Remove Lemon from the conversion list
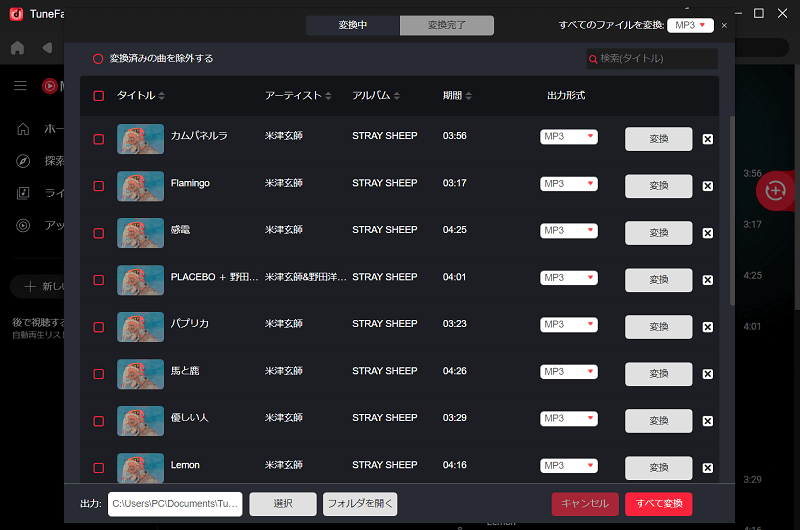The image size is (800, 530). click(708, 468)
